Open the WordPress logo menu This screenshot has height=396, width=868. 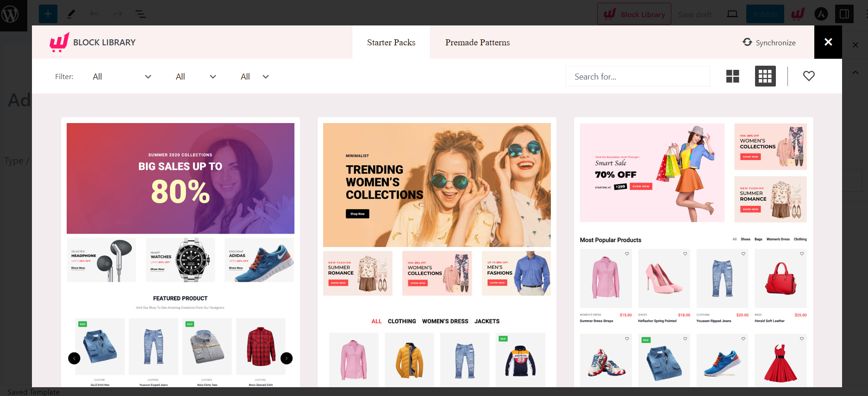click(x=10, y=14)
